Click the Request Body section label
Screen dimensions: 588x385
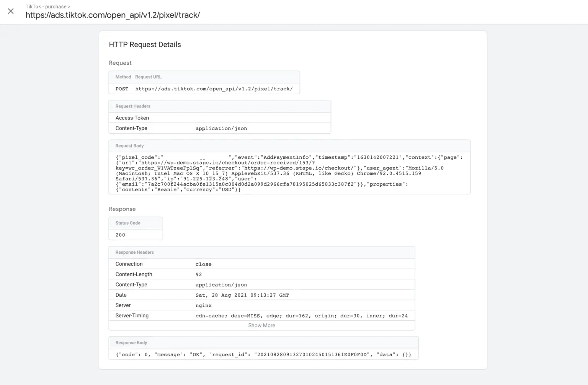129,146
